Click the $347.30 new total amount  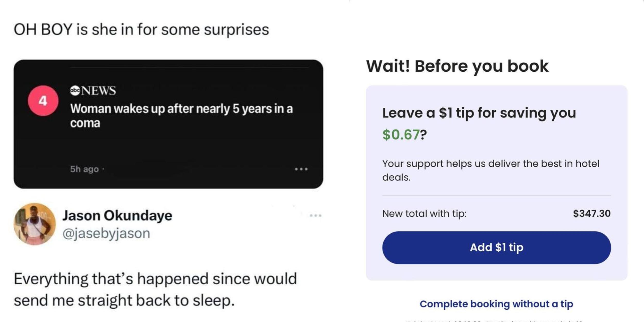591,214
